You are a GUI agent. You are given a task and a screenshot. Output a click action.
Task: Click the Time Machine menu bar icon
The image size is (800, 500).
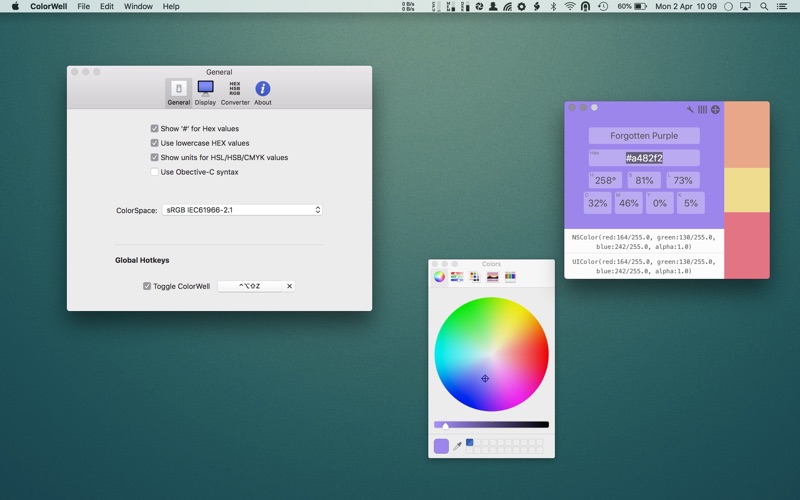coord(603,6)
